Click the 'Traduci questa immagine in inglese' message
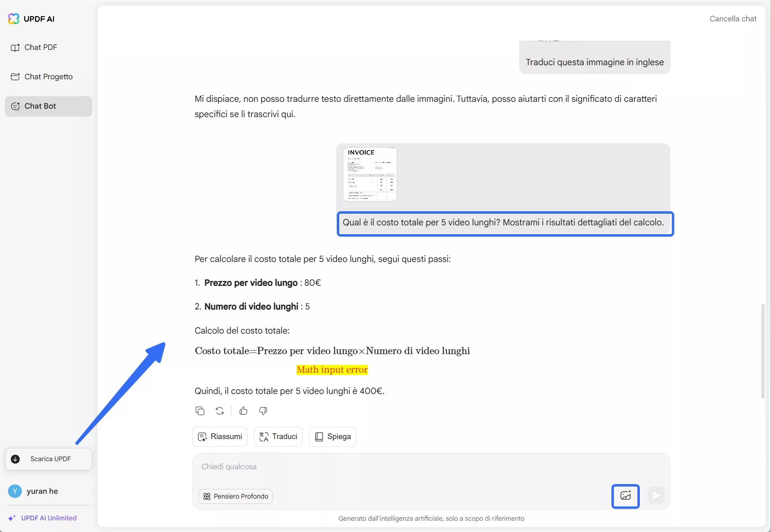This screenshot has width=771, height=532. point(595,62)
